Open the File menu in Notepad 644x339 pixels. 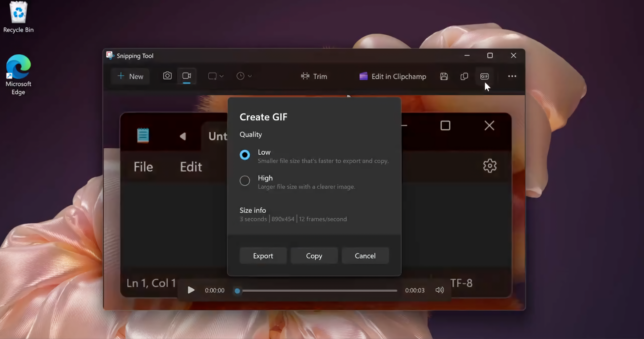[x=143, y=167]
